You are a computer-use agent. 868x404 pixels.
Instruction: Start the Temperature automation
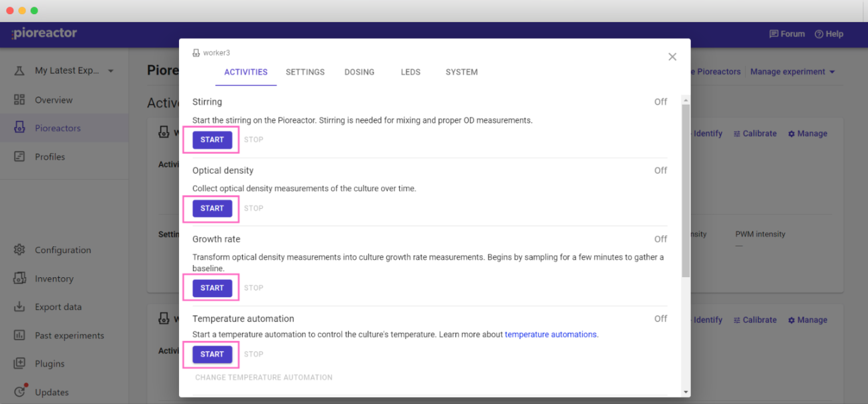click(x=212, y=354)
